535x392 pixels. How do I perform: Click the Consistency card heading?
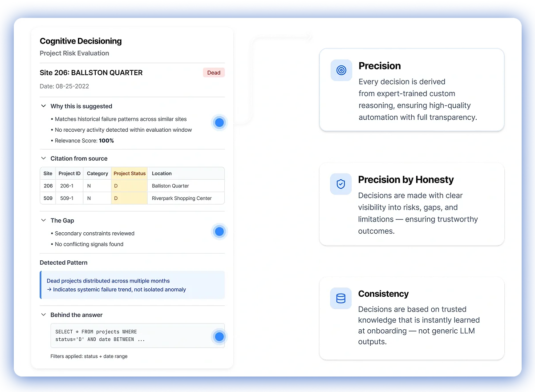(383, 294)
